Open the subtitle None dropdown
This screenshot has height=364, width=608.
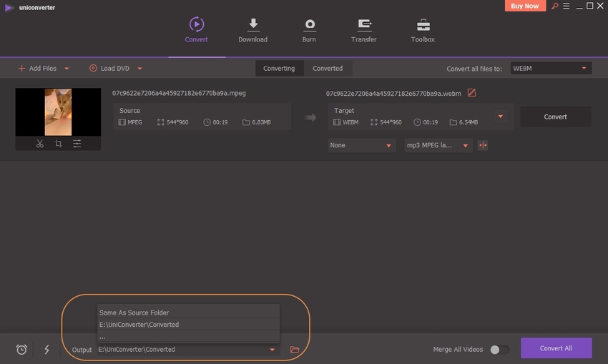pos(361,145)
